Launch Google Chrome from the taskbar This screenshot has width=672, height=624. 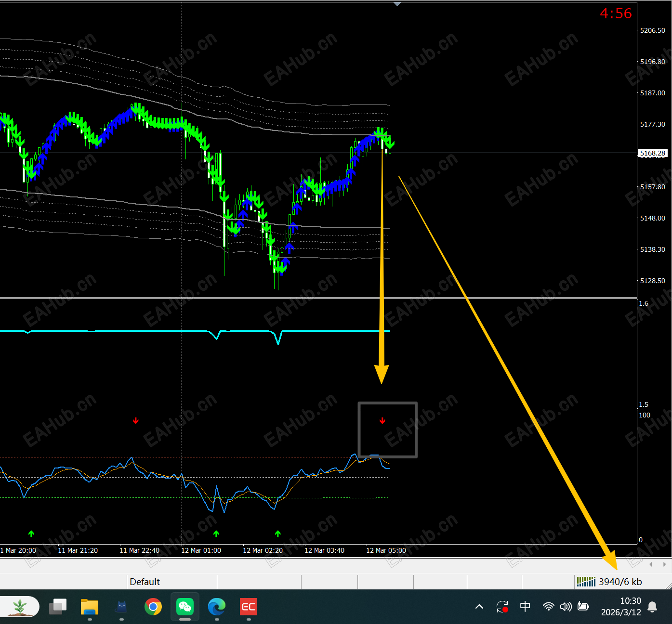153,607
